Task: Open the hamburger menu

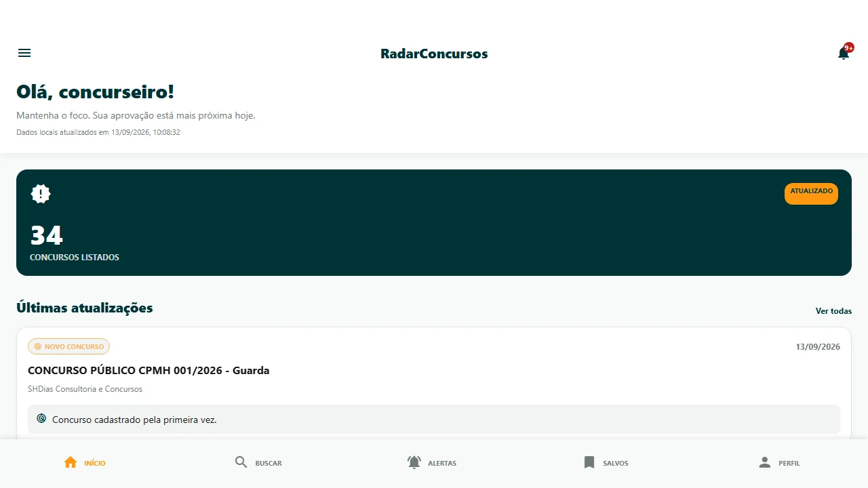Action: 24,53
